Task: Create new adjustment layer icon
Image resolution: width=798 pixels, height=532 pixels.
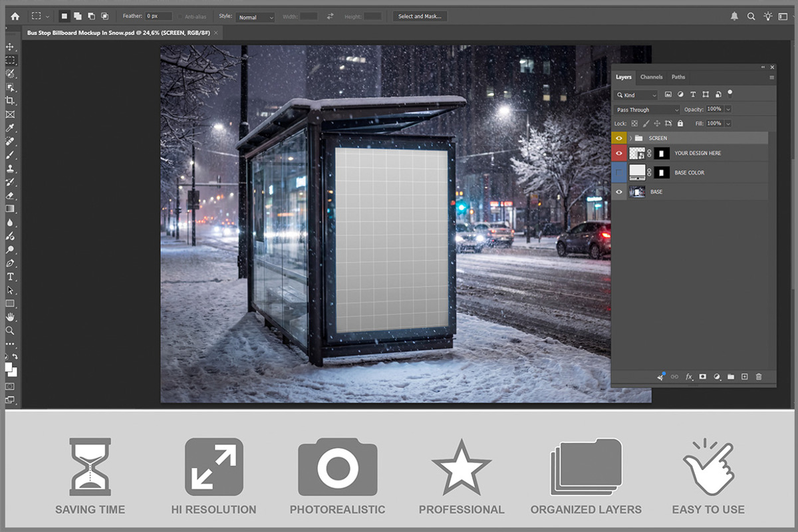Action: coord(717,376)
